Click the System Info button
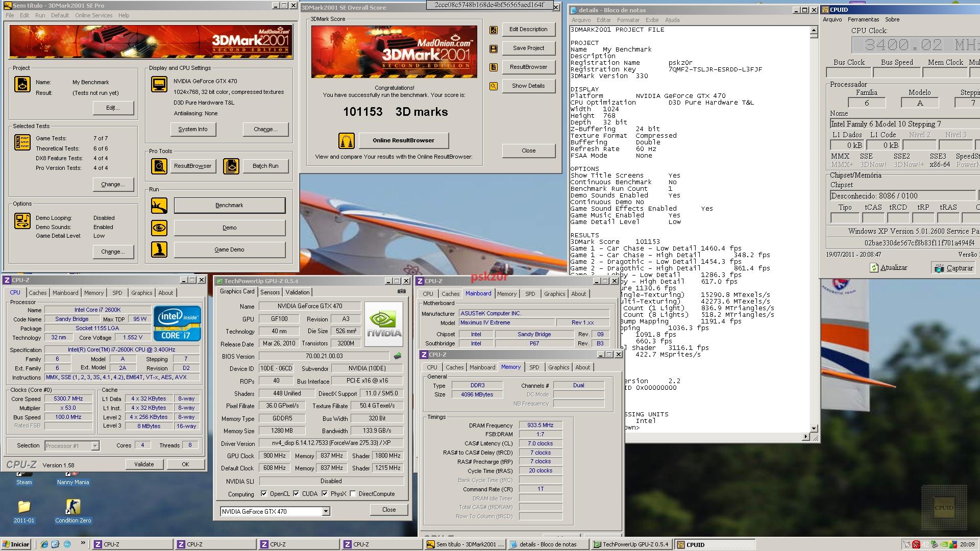This screenshot has height=551, width=980. click(193, 130)
